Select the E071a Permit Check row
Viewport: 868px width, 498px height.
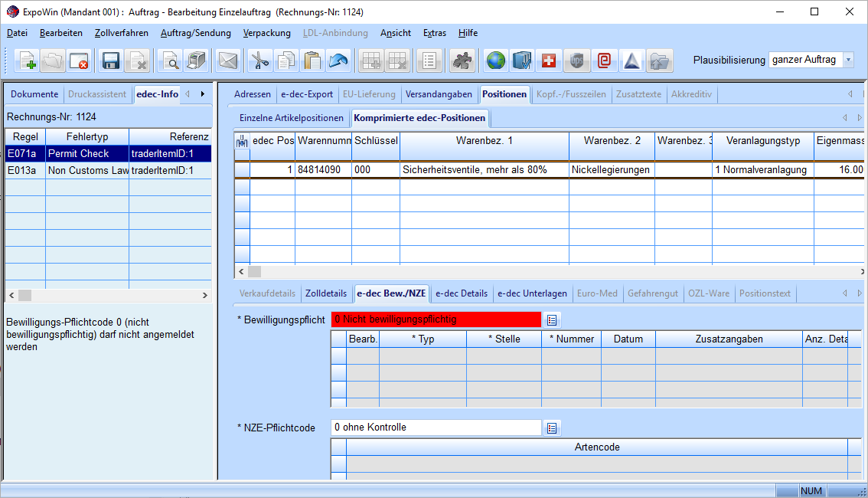click(x=108, y=153)
